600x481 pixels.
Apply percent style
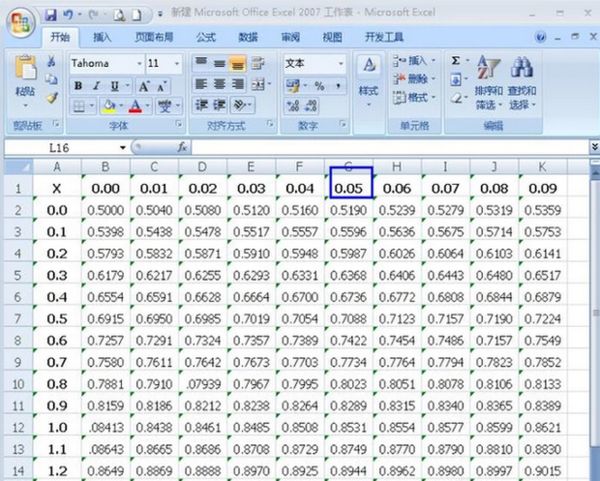(x=319, y=86)
